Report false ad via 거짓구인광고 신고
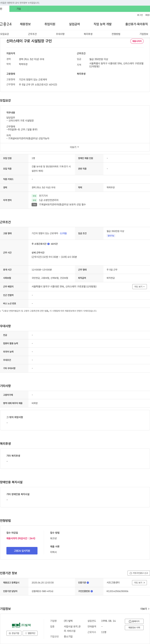Viewport: 150px width, 644px height. point(139,573)
